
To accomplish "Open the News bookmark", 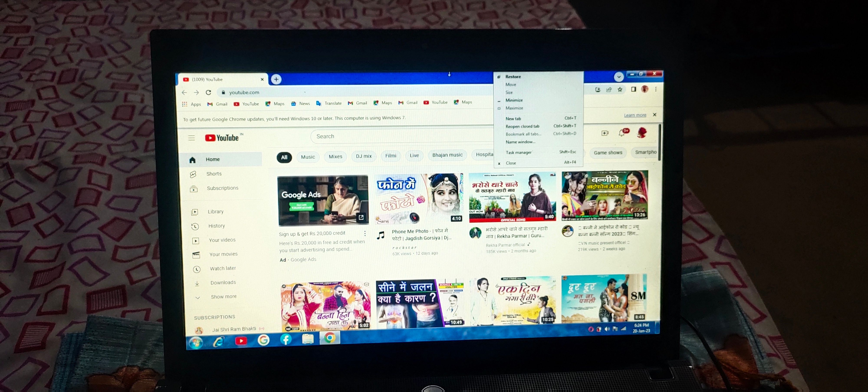I will (301, 104).
